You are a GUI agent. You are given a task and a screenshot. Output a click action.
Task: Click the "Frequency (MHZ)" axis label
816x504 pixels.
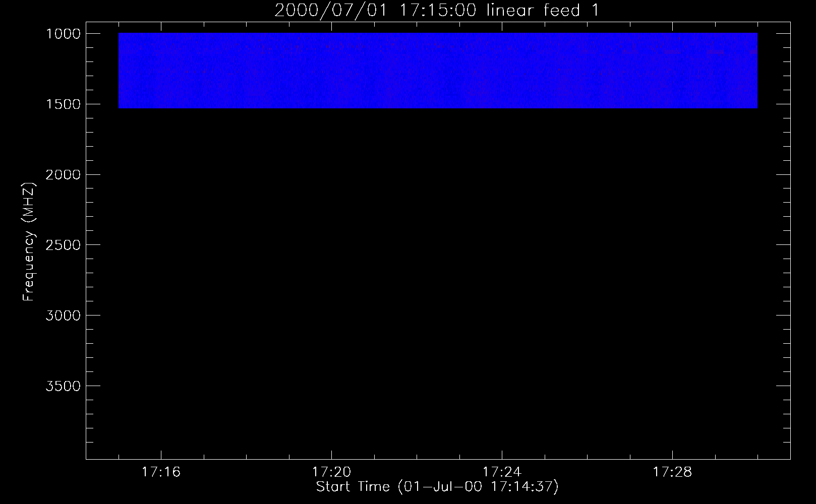[28, 242]
